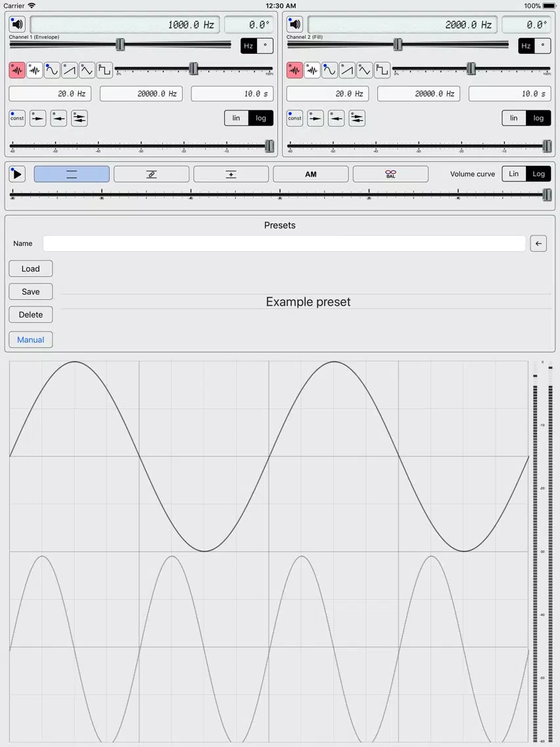Edit Channel 1 sweep start 20.0 Hz

[50, 94]
